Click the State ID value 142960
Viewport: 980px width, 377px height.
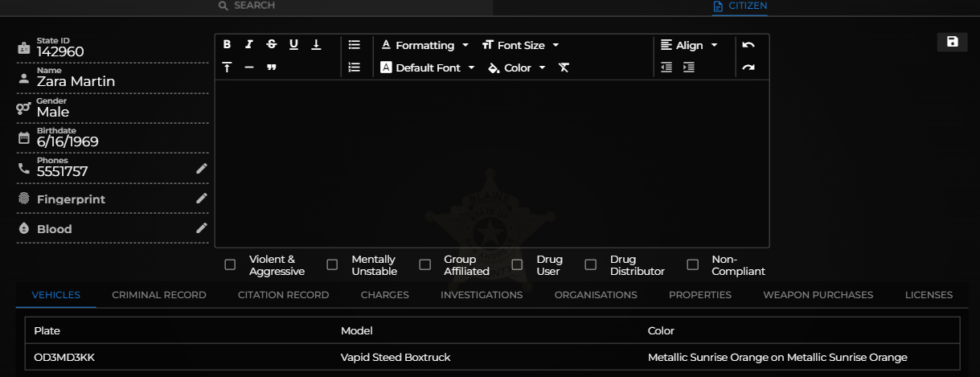coord(60,51)
